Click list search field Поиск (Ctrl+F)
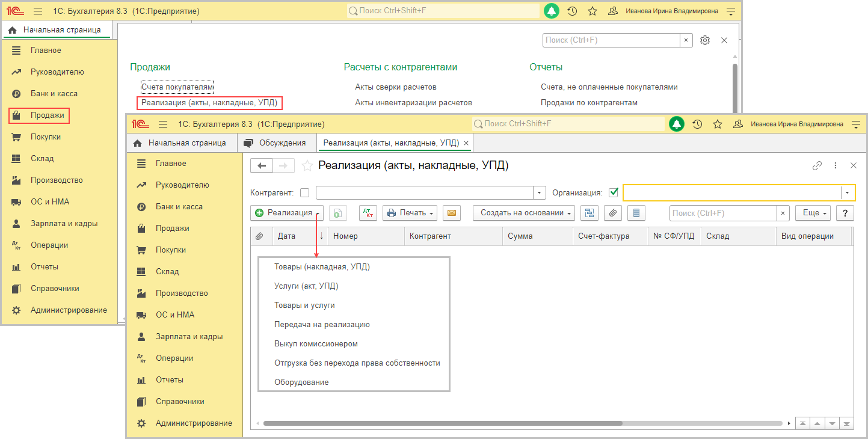The width and height of the screenshot is (868, 439). coord(724,213)
